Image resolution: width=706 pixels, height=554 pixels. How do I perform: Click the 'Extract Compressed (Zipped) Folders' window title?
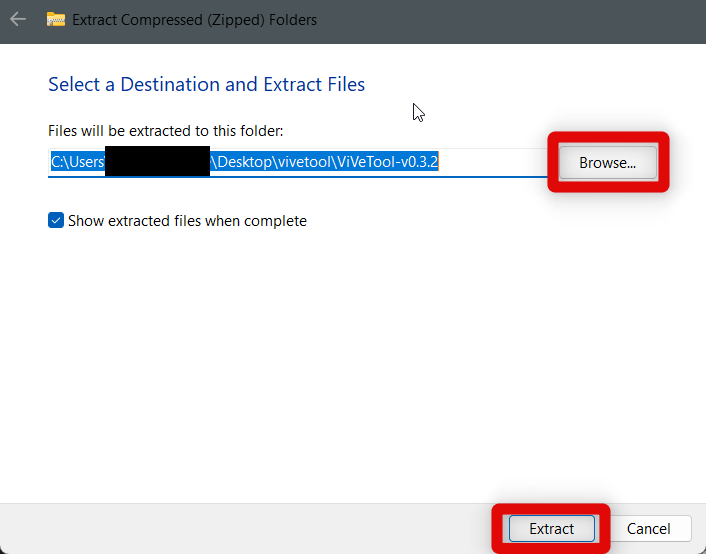pyautogui.click(x=196, y=19)
